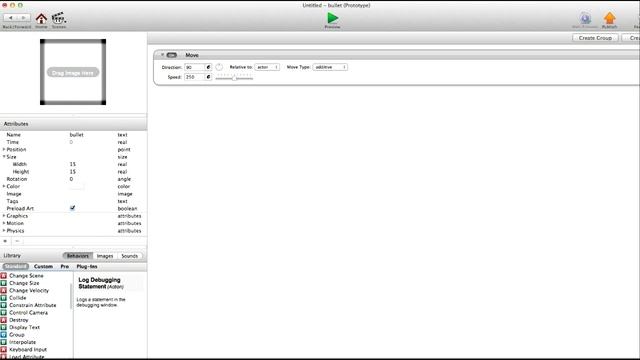Select the Collide list entry
This screenshot has width=640, height=360.
point(18,298)
